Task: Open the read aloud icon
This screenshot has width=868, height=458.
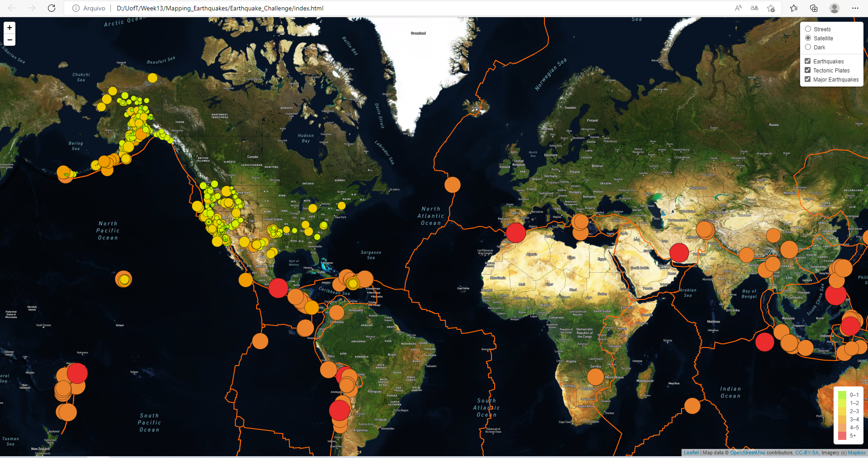Action: 738,8
